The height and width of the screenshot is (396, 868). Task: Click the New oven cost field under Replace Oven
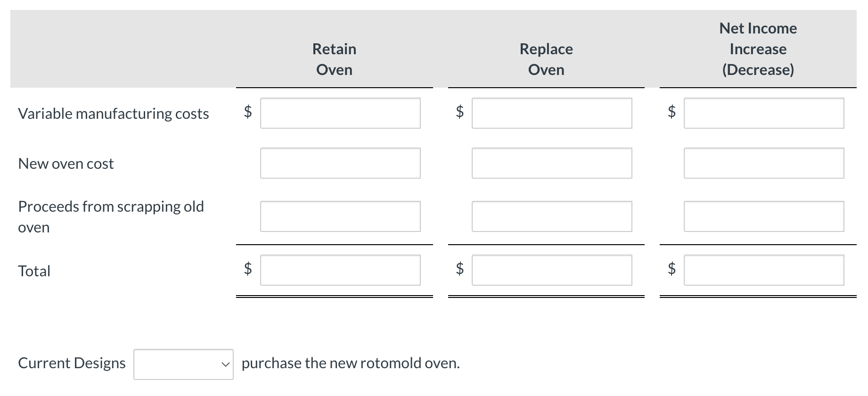tap(552, 163)
